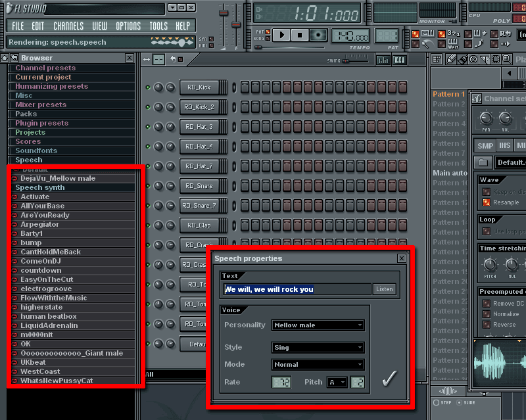Open the playlist options menu icon

[x=437, y=59]
